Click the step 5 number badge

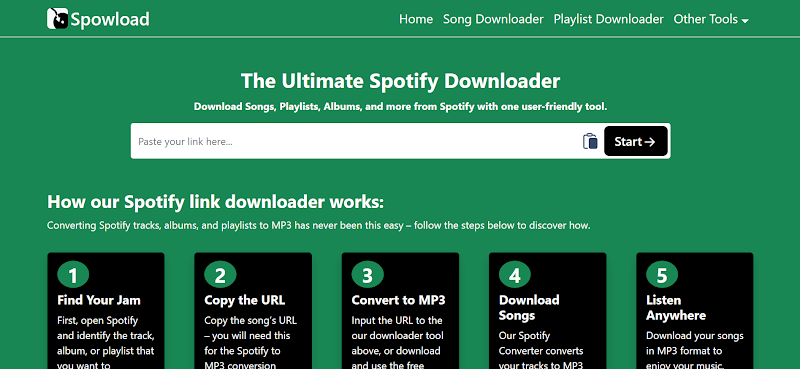[x=662, y=275]
